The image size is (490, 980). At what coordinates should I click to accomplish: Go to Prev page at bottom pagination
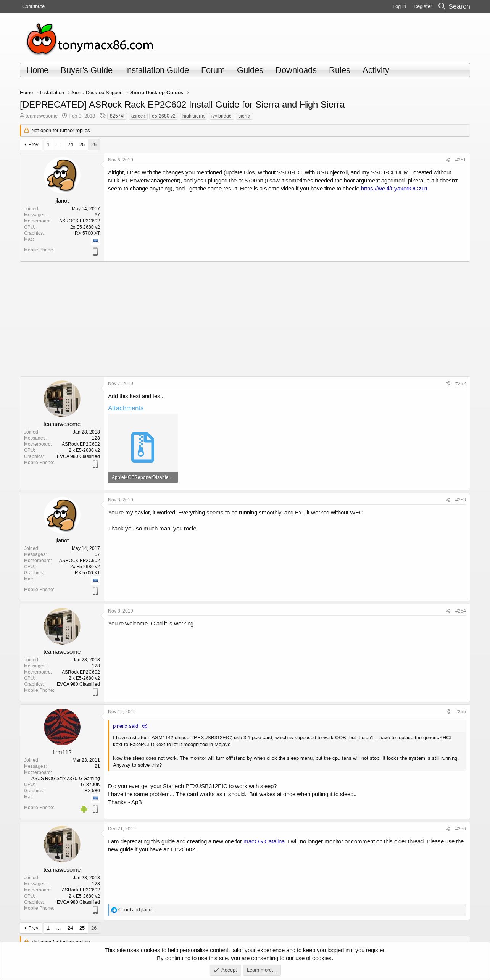[x=31, y=928]
